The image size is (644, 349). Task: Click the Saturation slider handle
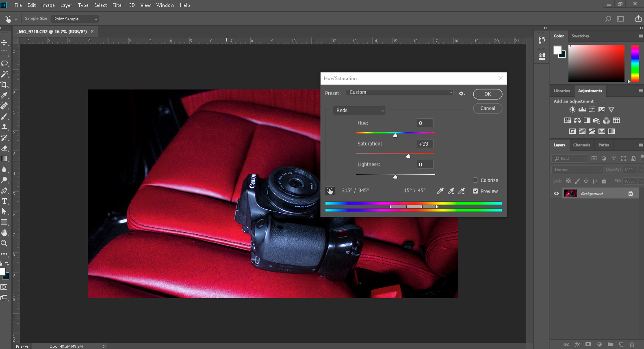[408, 156]
